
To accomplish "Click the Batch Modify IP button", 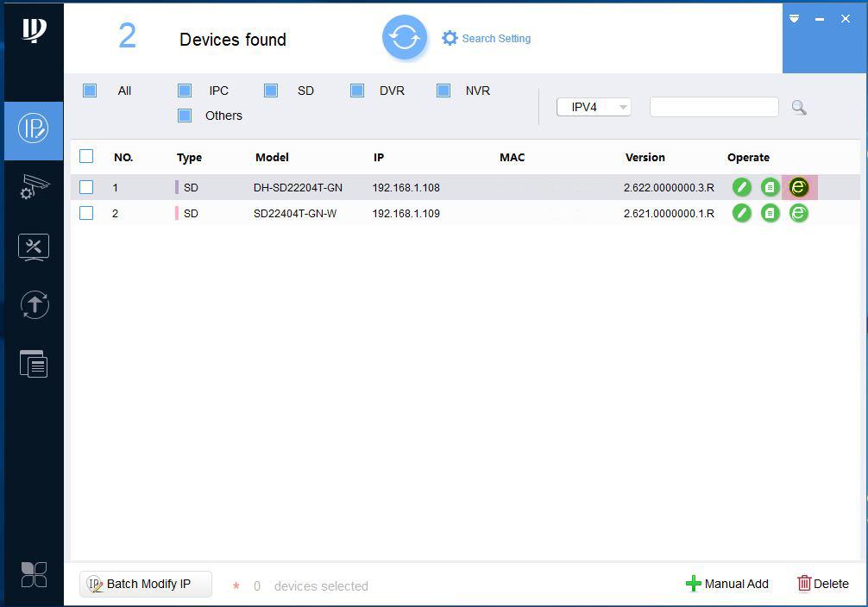I will point(146,584).
